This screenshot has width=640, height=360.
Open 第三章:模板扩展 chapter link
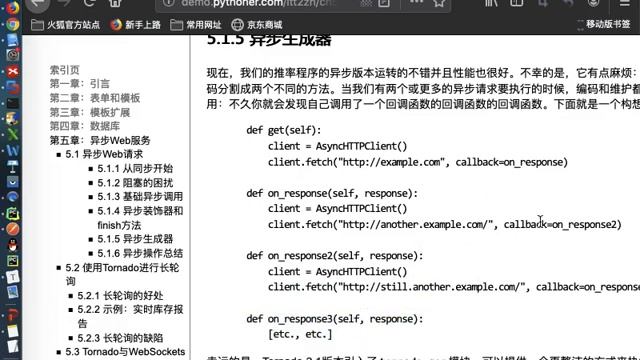[x=90, y=112]
